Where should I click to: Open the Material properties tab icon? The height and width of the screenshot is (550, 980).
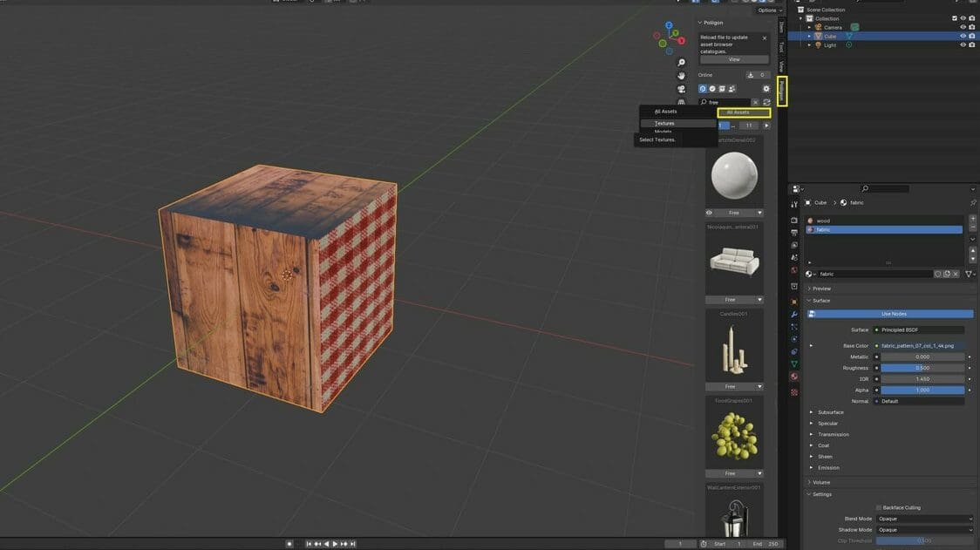pos(794,377)
